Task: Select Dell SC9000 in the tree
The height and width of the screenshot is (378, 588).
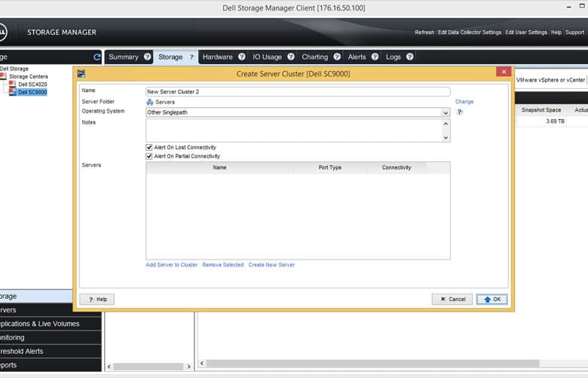Action: coord(32,92)
